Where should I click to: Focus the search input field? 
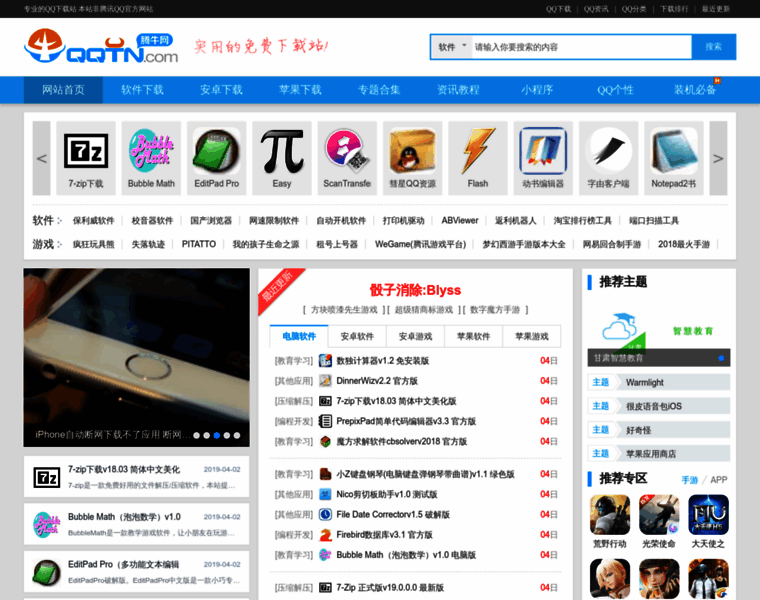tap(582, 47)
